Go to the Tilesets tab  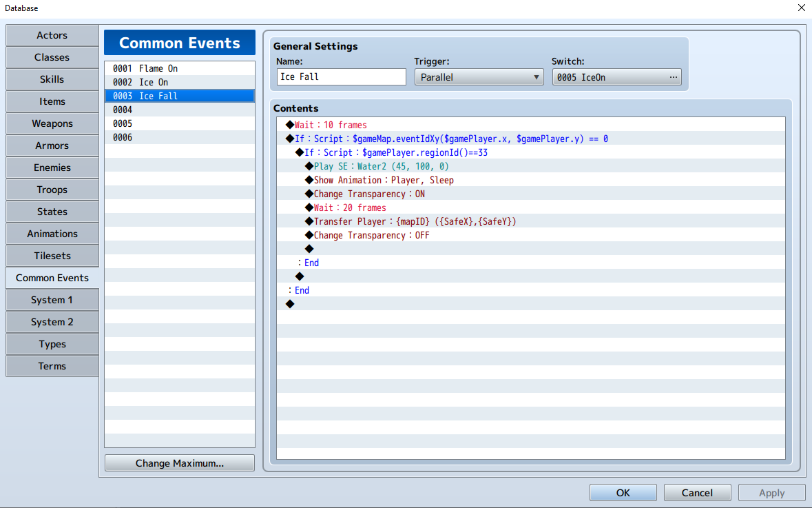click(x=52, y=256)
